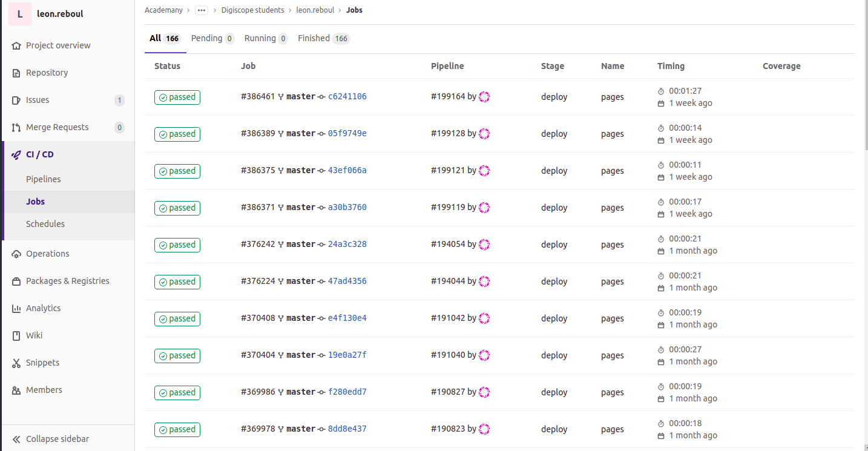
Task: Switch to the Finished jobs tab
Action: tap(323, 38)
